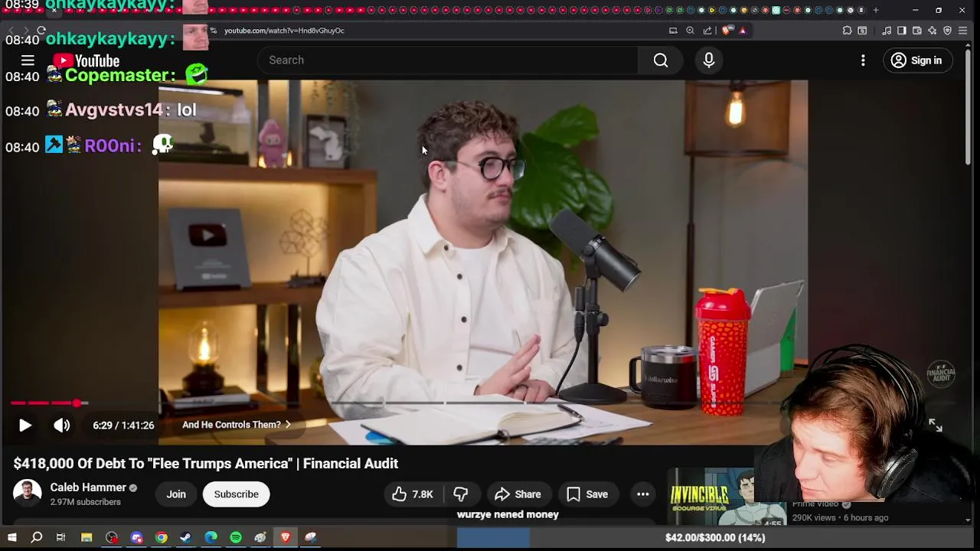Viewport: 980px width, 551px height.
Task: Focus the YouTube search box
Action: point(448,60)
